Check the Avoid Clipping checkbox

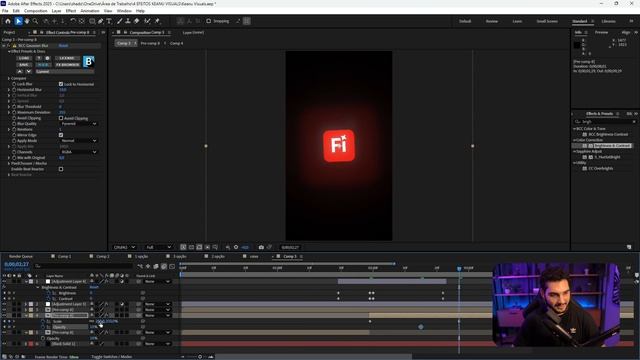point(61,118)
